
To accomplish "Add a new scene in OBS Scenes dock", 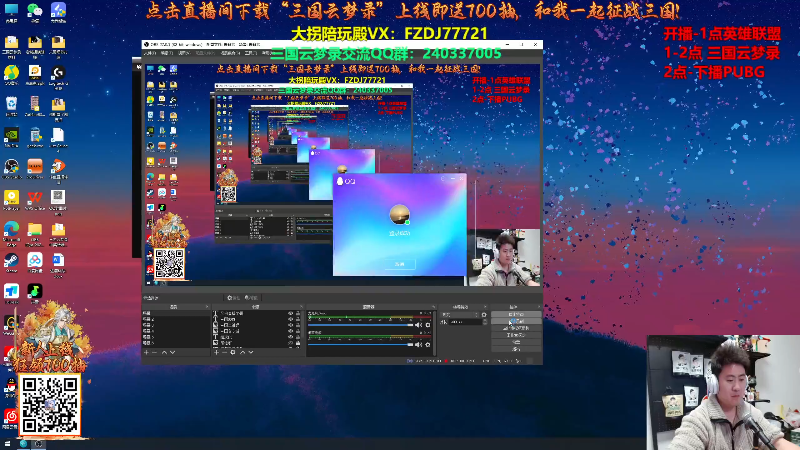I will point(146,353).
